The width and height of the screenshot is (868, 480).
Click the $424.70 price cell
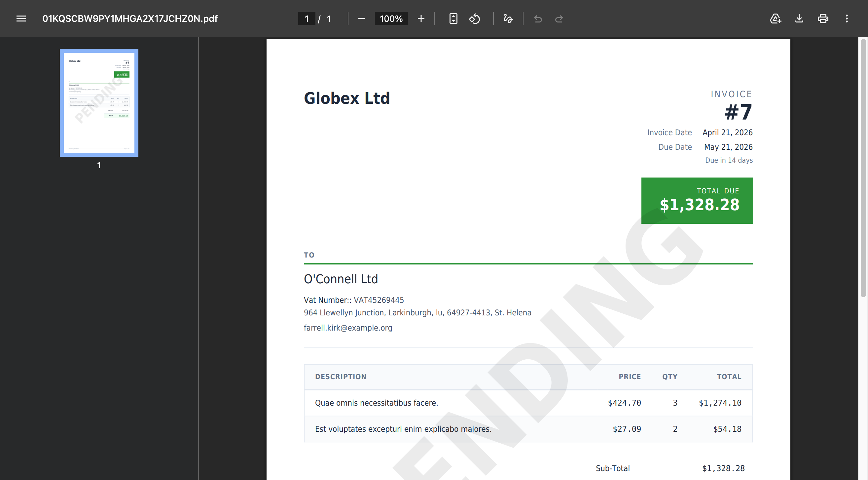(x=624, y=403)
